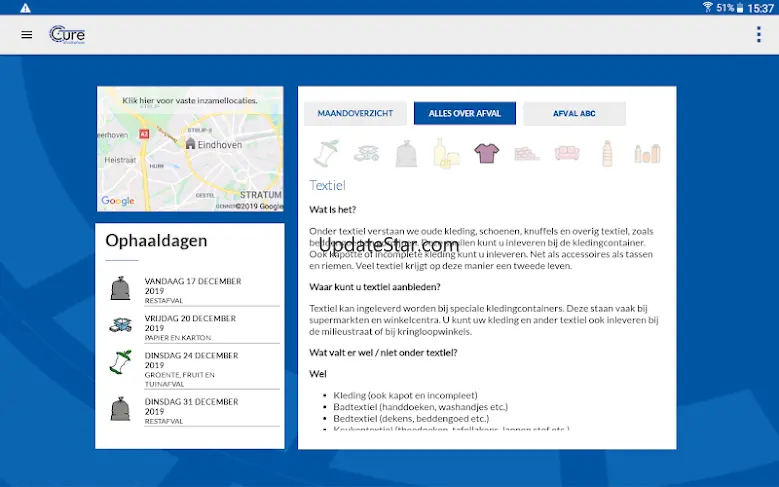This screenshot has width=779, height=487.
Task: Tap garbage bag icon for 31 December
Action: point(120,408)
